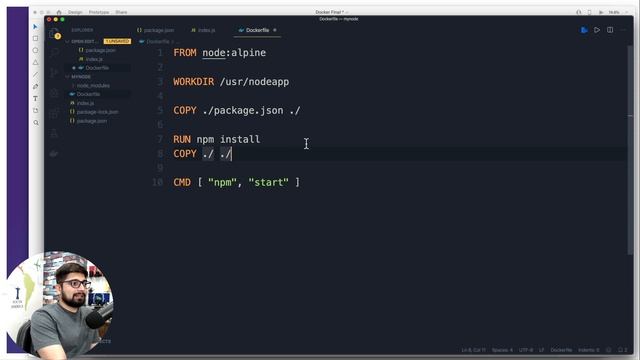Open Extensions view in the activity bar
Screen dimensions: 640x360
tap(54, 113)
